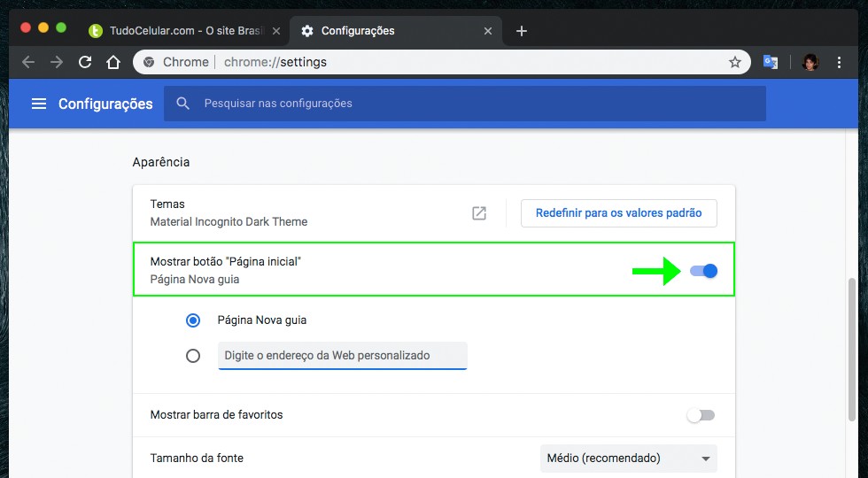Bookmark this page with the star icon
This screenshot has width=868, height=478.
[734, 62]
